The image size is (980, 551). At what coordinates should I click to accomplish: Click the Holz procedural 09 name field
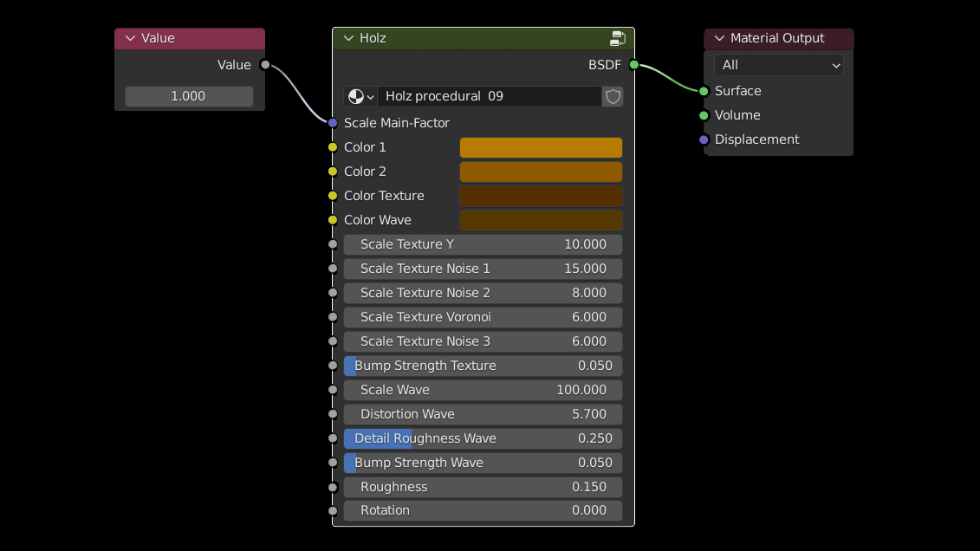490,96
